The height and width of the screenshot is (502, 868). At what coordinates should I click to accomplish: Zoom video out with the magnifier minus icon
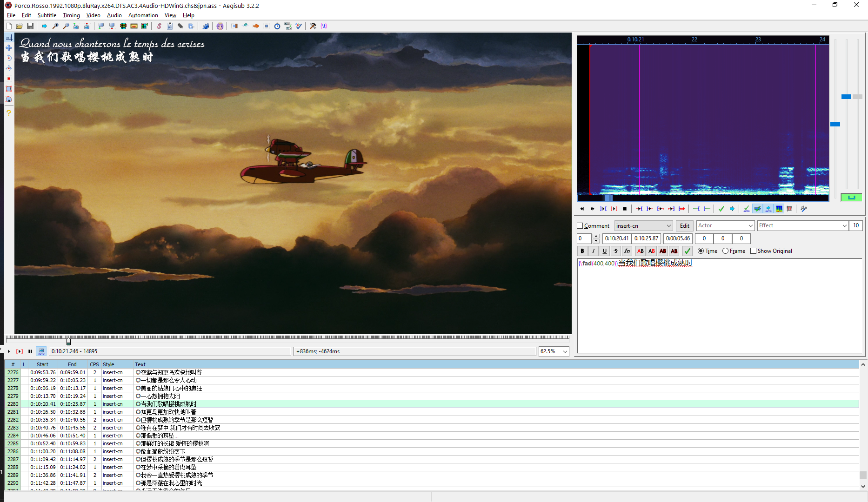66,26
